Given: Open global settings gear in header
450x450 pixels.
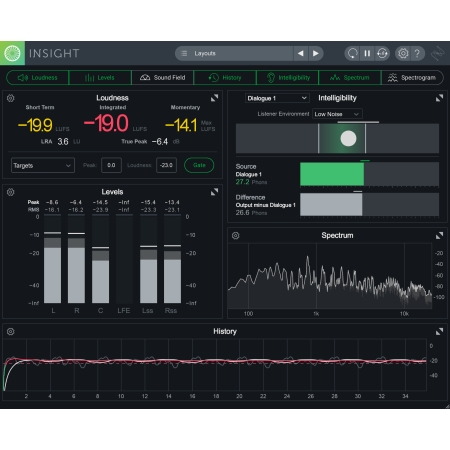Looking at the screenshot, I should coord(403,53).
